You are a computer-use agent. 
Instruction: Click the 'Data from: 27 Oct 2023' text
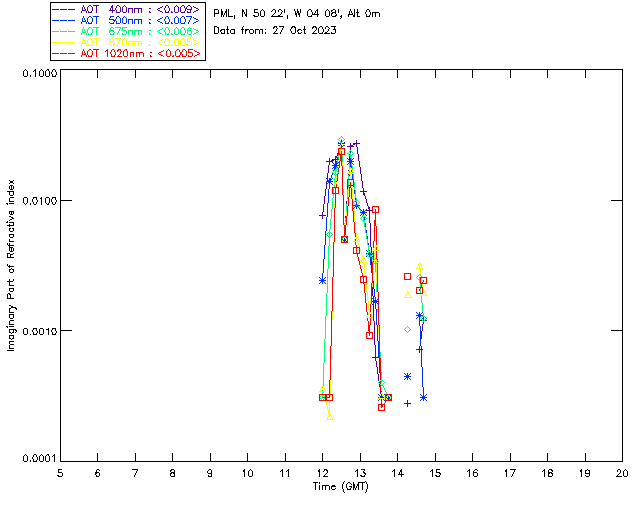click(x=275, y=31)
